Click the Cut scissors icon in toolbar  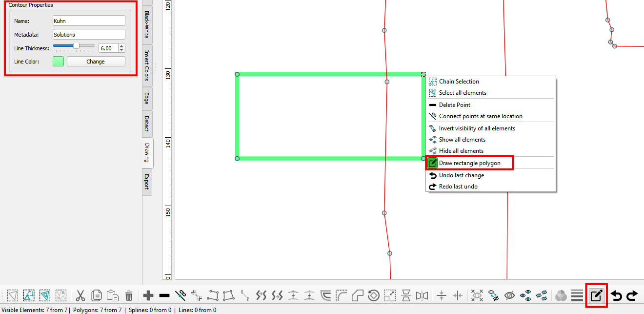pyautogui.click(x=80, y=295)
